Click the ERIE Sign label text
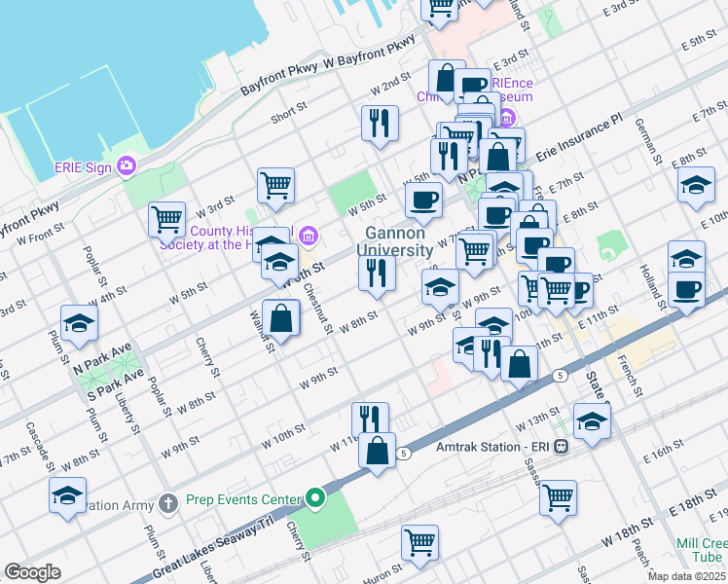Viewport: 728px width, 584px height. tap(83, 167)
